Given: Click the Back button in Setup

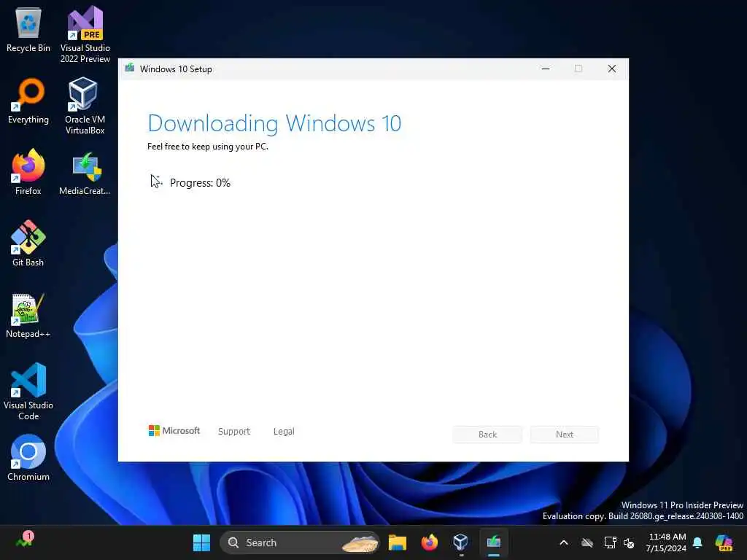Looking at the screenshot, I should pyautogui.click(x=487, y=435).
